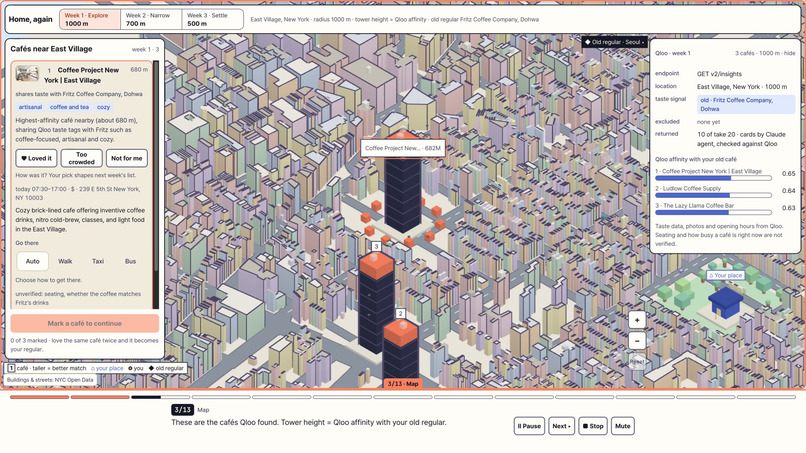This screenshot has width=806, height=453.
Task: Reset the map view
Action: coord(637,361)
